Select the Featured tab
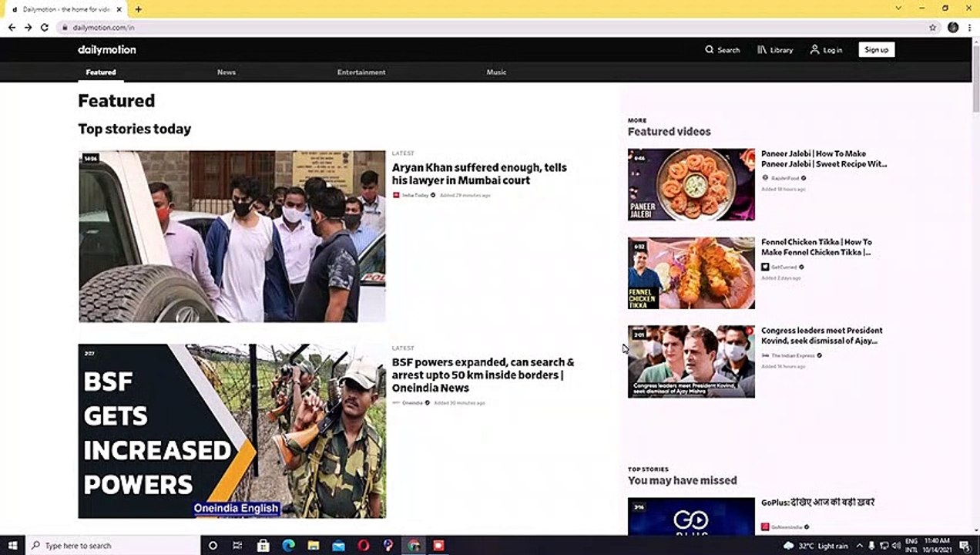The width and height of the screenshot is (980, 555). 101,72
